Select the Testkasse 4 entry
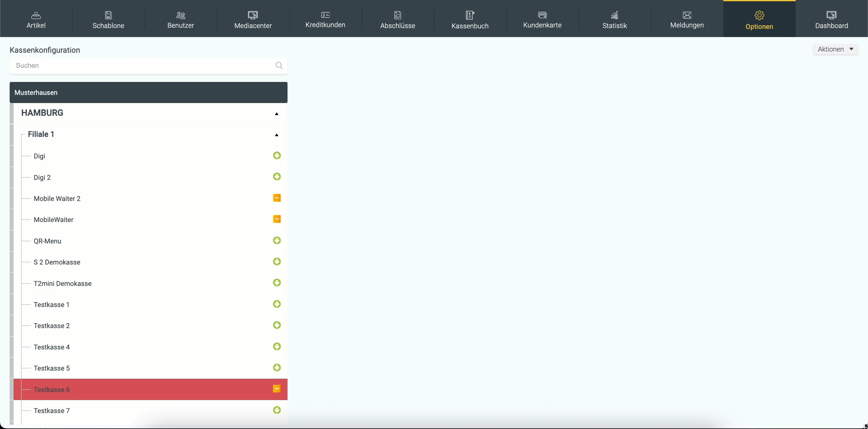868x429 pixels. point(52,347)
